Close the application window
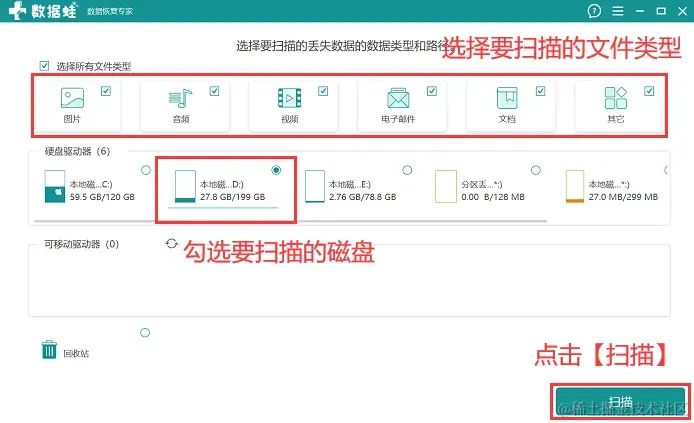This screenshot has width=694, height=423. [x=682, y=11]
